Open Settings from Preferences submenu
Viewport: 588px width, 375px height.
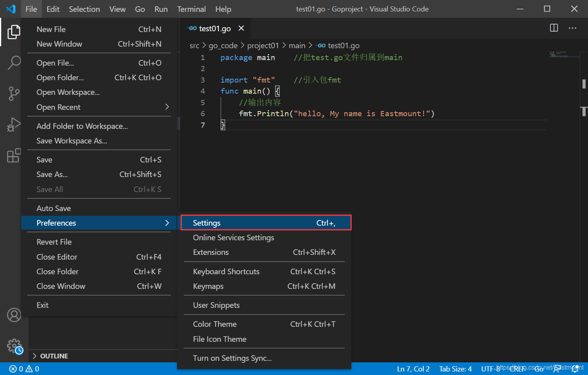[x=266, y=223]
